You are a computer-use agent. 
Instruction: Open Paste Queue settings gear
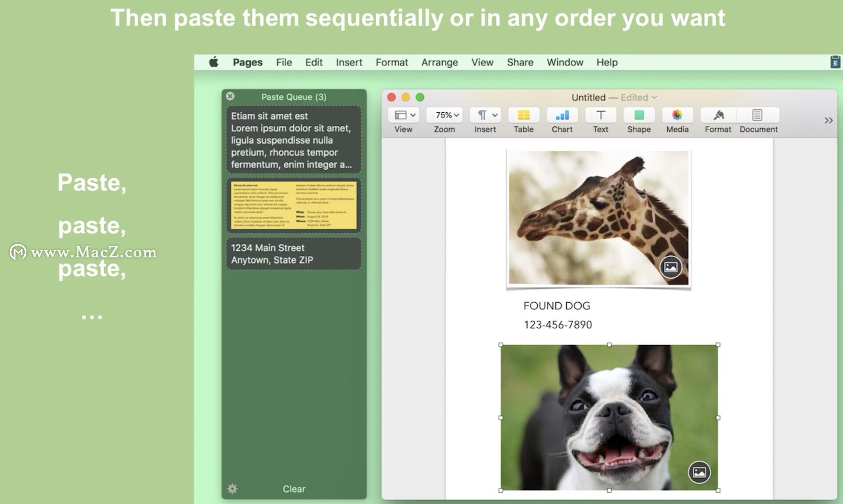coord(232,489)
